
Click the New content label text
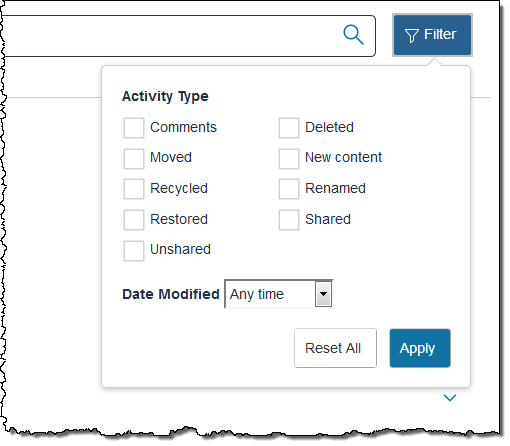point(343,157)
